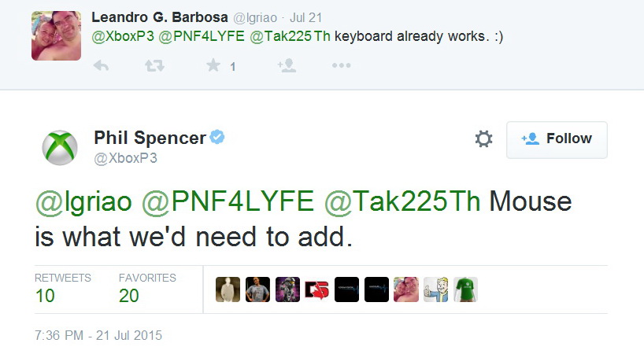This screenshot has width=644, height=354.
Task: Open the gear settings dropdown beside Follow
Action: (484, 139)
